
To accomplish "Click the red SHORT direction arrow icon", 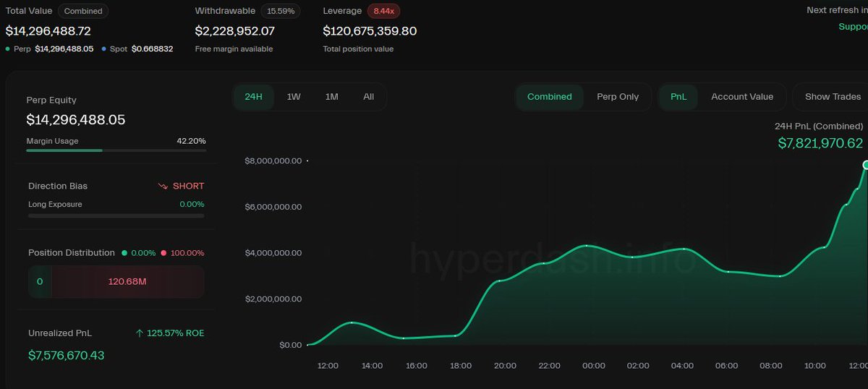I will (x=163, y=187).
